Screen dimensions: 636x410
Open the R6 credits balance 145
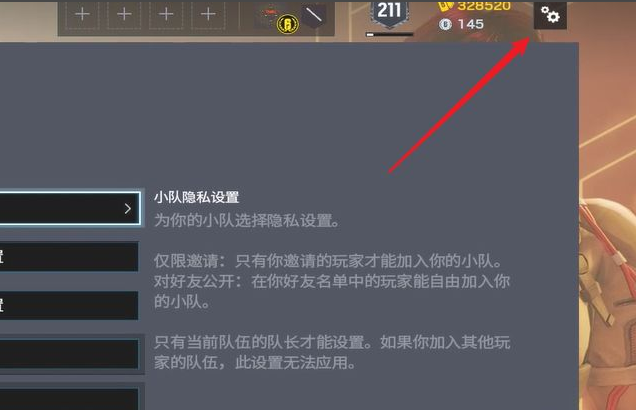click(462, 24)
